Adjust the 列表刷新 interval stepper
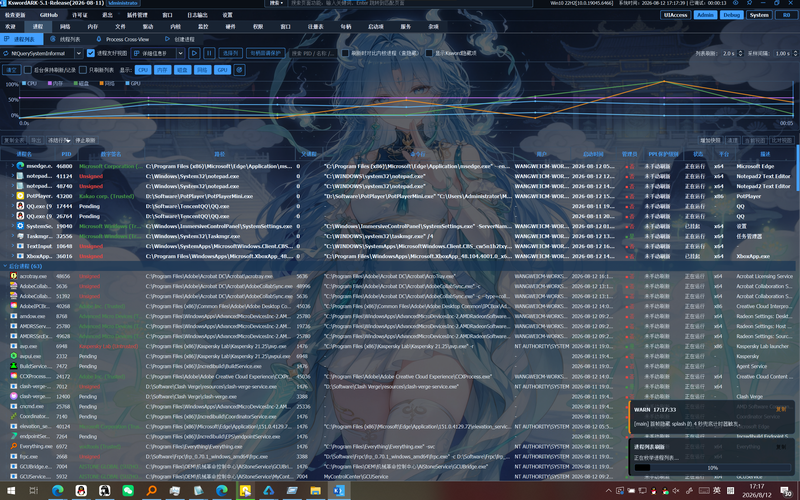This screenshot has height=500, width=800. pos(740,53)
